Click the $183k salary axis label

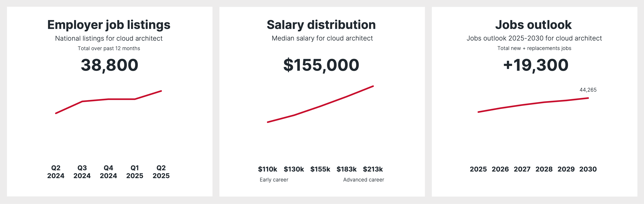click(x=346, y=169)
